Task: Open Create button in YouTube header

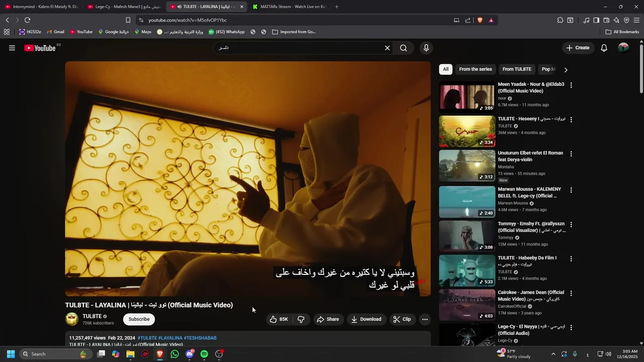Action: point(578,48)
